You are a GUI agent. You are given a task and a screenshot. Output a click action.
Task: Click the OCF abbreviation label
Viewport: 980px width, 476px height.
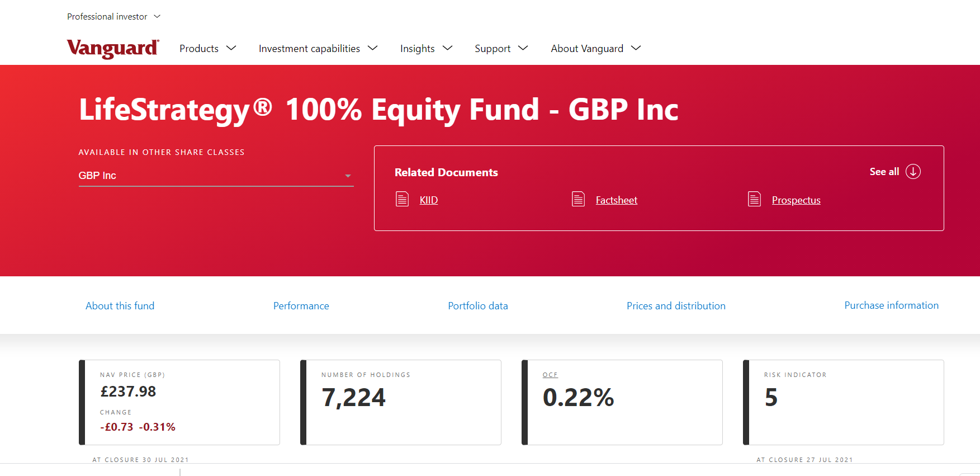[550, 375]
